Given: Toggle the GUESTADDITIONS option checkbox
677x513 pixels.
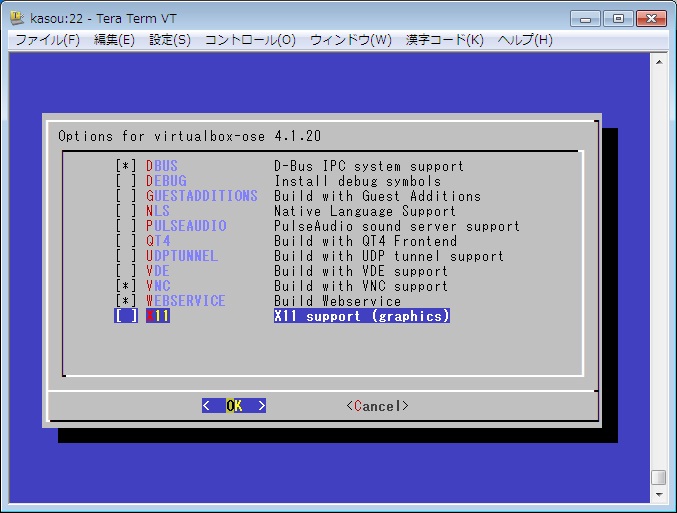Looking at the screenshot, I should 126,196.
